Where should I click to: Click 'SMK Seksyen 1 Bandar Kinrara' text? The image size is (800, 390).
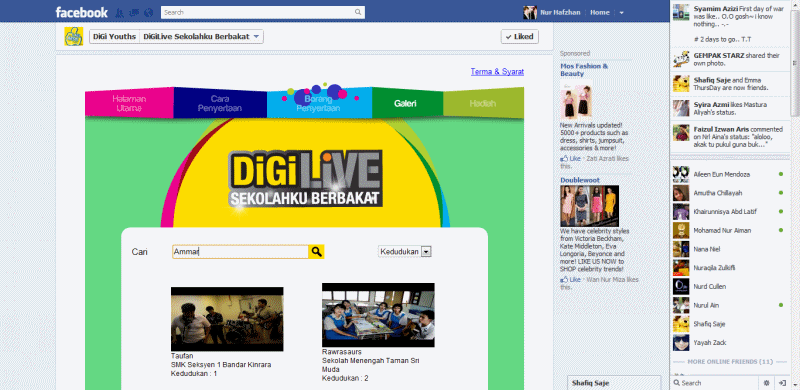click(221, 364)
